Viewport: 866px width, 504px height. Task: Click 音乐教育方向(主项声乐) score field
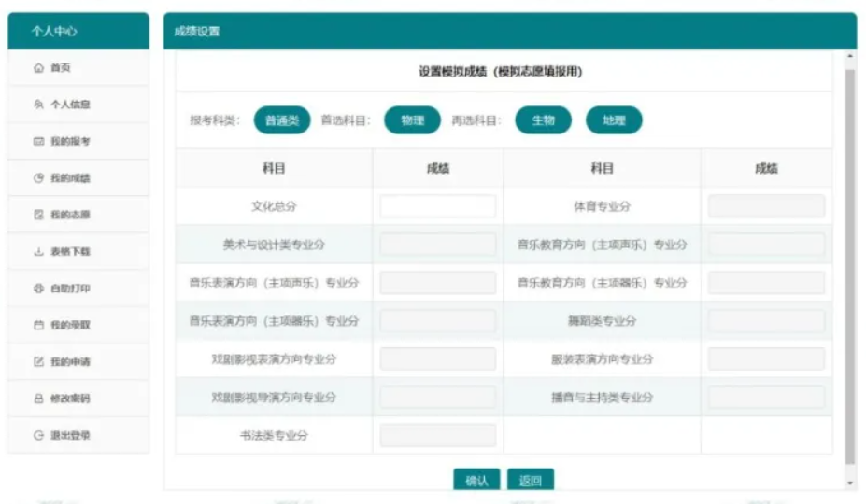tap(767, 244)
